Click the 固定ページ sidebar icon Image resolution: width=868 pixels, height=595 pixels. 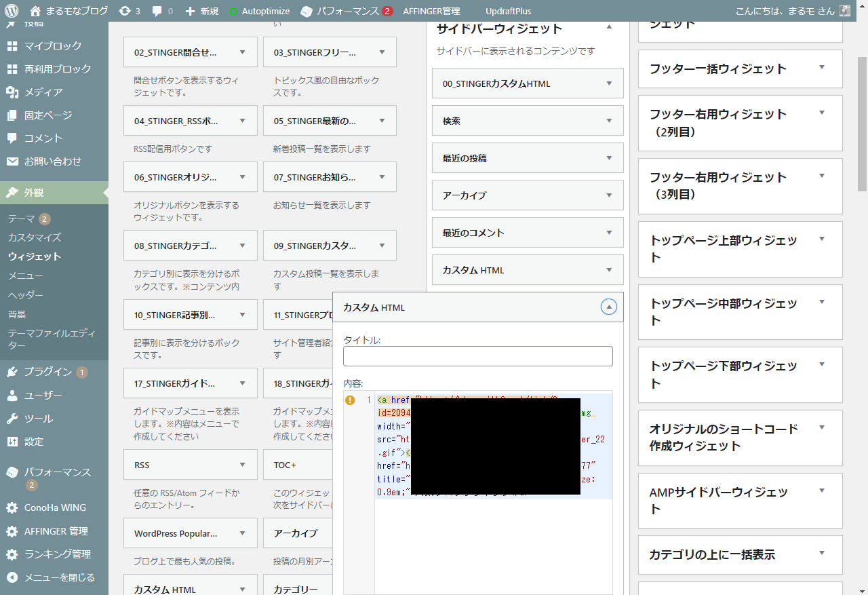[12, 115]
